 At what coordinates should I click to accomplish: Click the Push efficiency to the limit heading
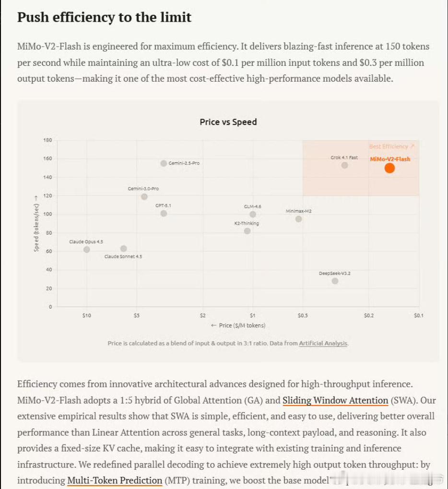104,18
